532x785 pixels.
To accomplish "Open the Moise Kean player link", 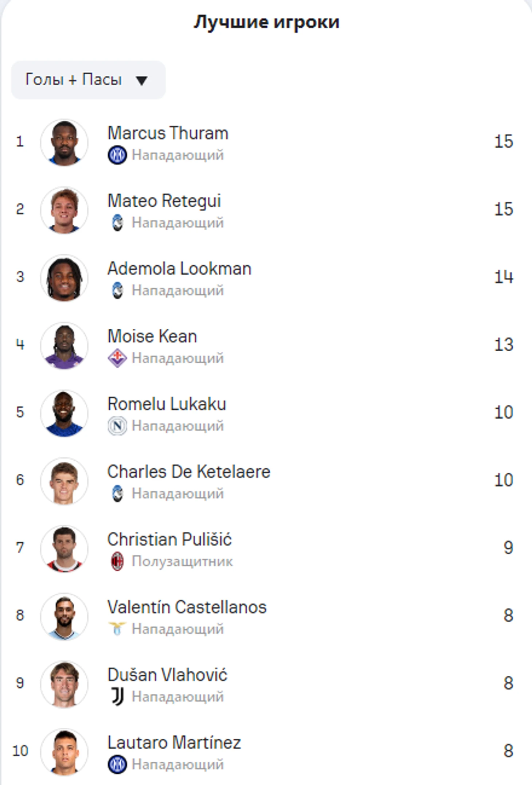I will 152,336.
